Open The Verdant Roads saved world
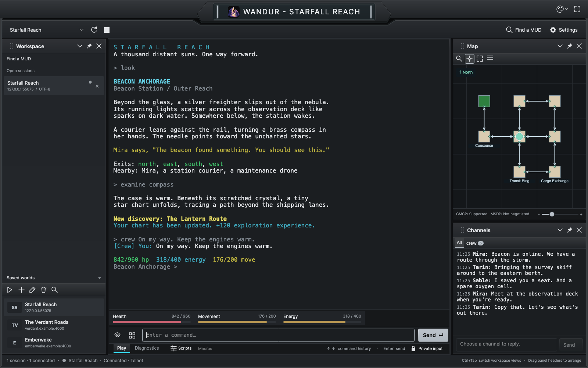This screenshot has width=588, height=368. (x=54, y=325)
